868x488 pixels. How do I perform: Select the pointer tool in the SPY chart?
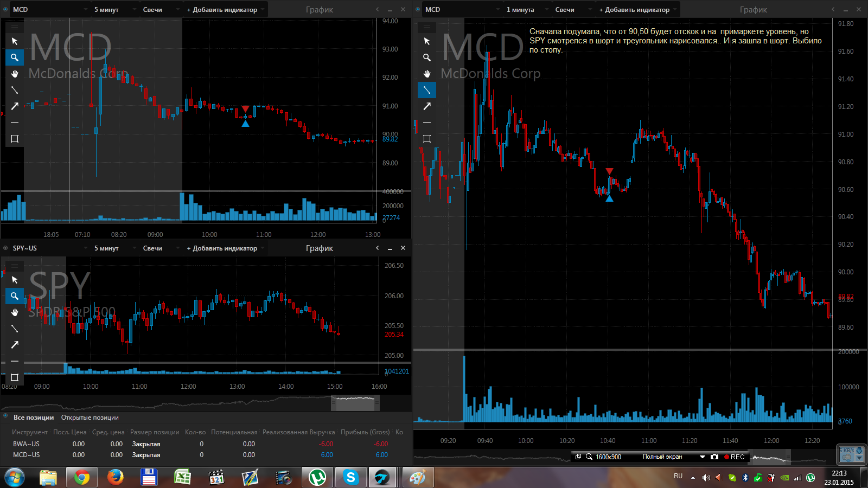tap(15, 280)
